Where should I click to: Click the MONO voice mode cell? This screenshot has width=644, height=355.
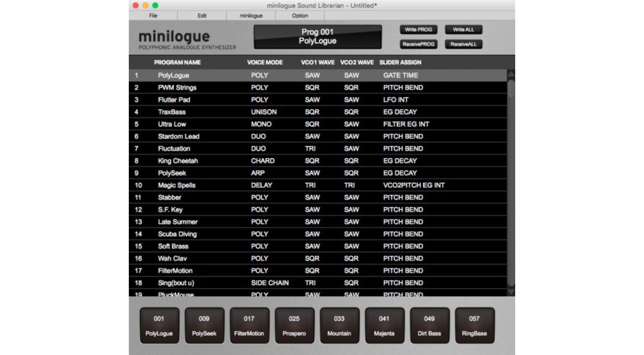pyautogui.click(x=261, y=124)
